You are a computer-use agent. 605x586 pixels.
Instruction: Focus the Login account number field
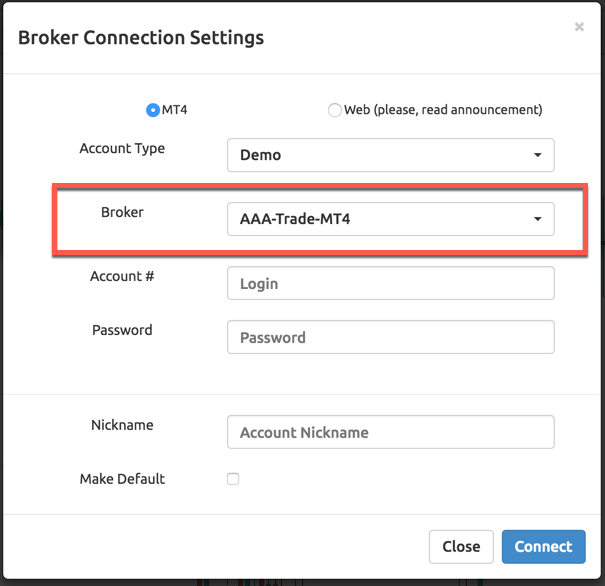[390, 283]
